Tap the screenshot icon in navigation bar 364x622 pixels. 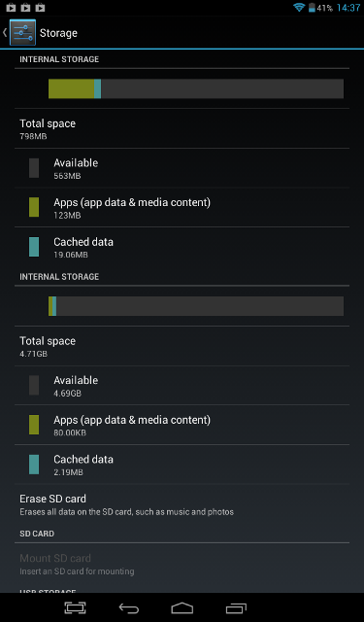pos(76,607)
